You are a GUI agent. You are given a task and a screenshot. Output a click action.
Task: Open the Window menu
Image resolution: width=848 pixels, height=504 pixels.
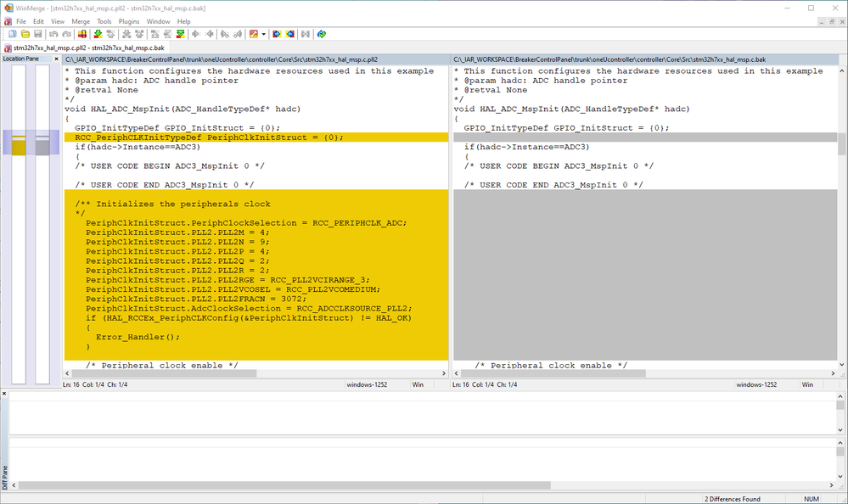pos(158,21)
